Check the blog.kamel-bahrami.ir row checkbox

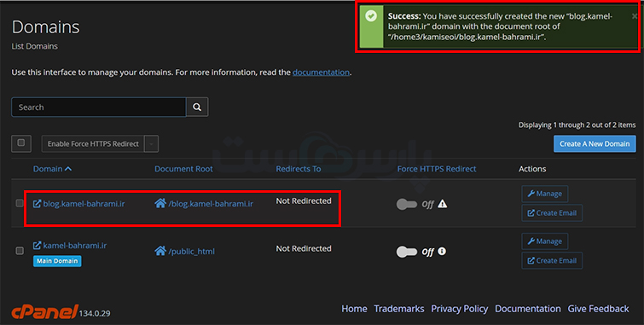click(x=20, y=203)
